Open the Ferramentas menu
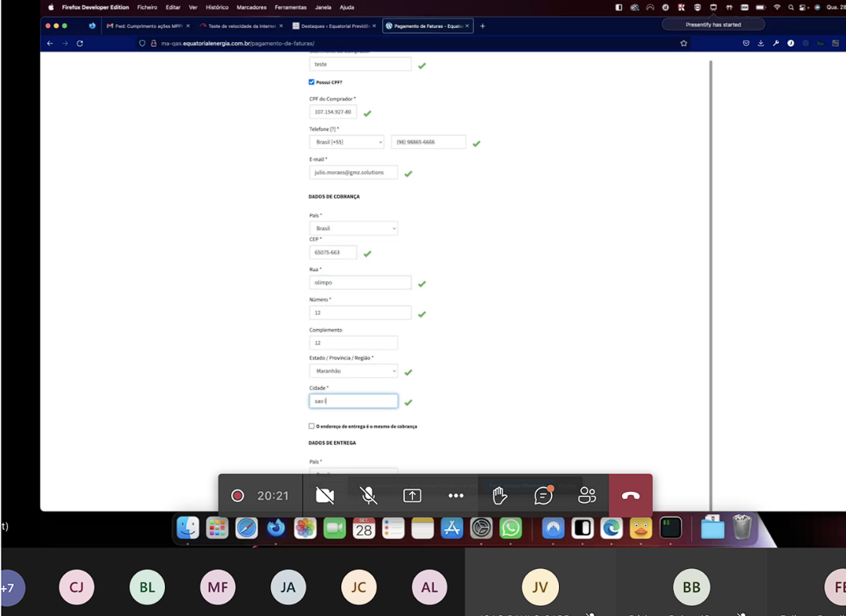846x616 pixels. tap(290, 7)
